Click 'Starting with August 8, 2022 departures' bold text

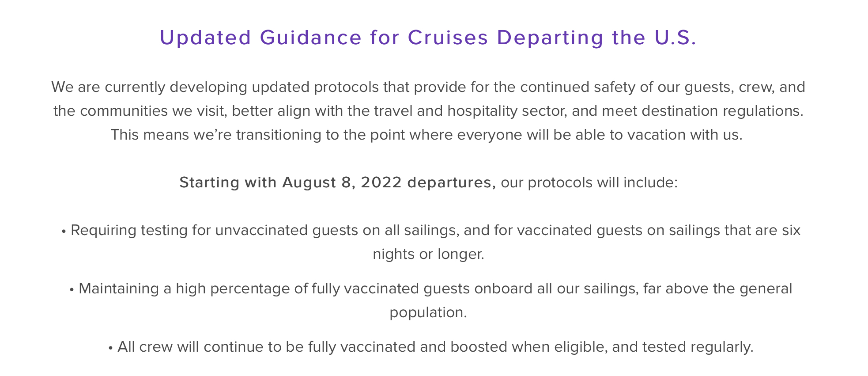[338, 183]
